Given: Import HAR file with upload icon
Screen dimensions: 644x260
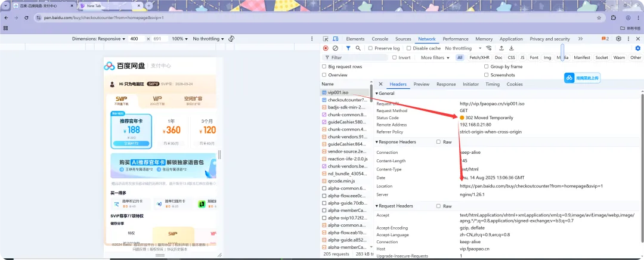Looking at the screenshot, I should pos(501,48).
